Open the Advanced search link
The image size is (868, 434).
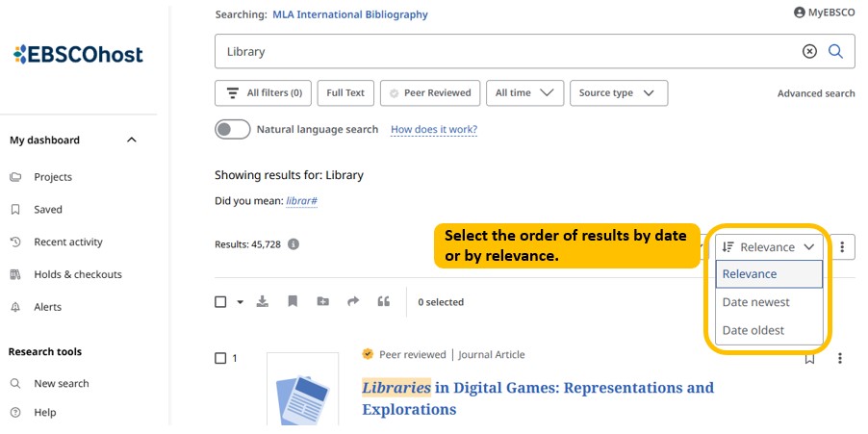pos(816,93)
